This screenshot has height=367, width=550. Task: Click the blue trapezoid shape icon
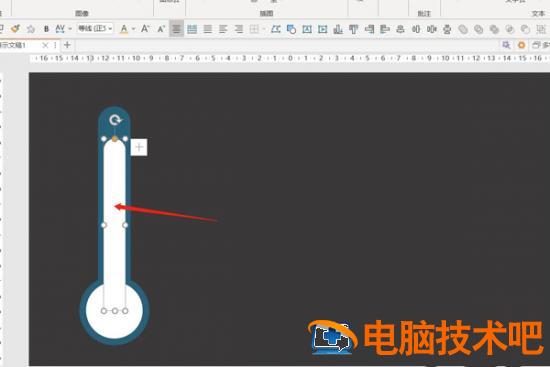[276, 29]
